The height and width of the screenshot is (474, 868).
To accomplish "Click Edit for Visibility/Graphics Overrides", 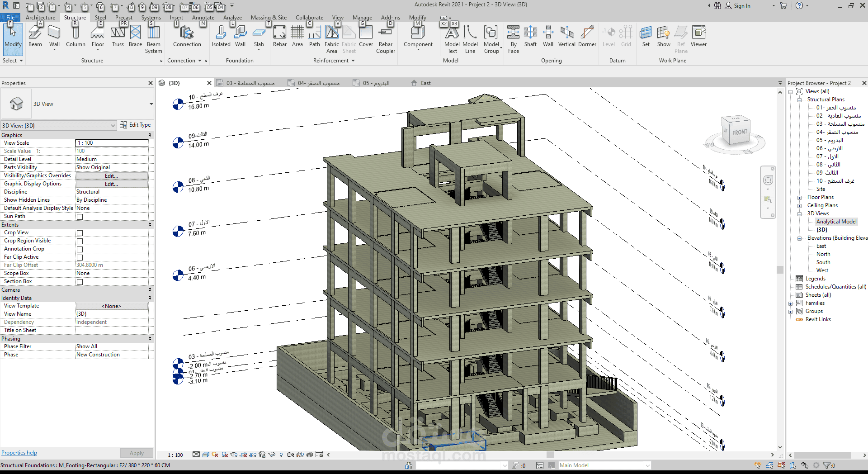I will point(112,175).
